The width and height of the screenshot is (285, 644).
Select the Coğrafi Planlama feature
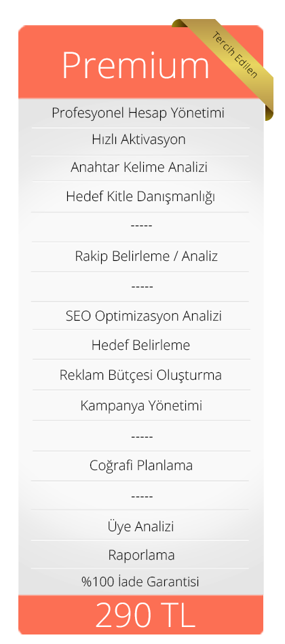141,466
